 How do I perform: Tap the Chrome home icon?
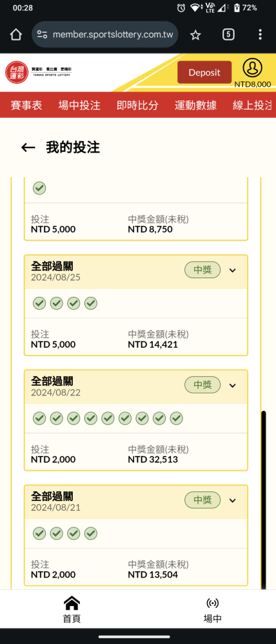(15, 35)
